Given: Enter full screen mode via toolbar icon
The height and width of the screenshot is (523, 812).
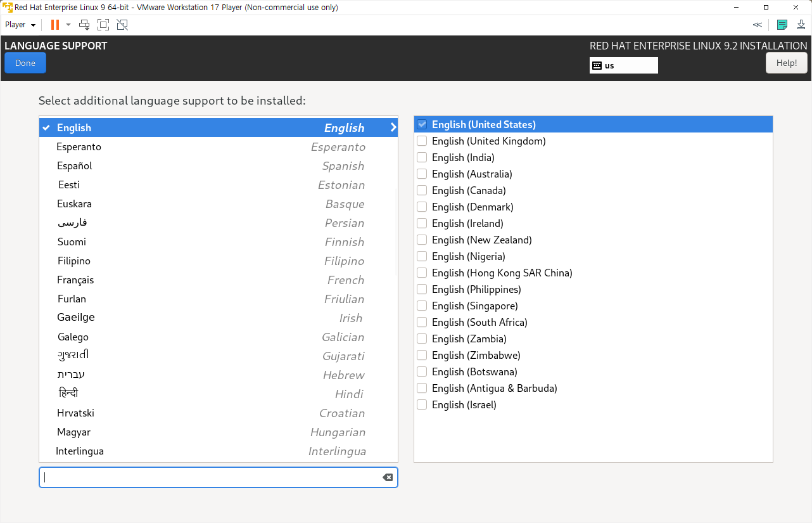Looking at the screenshot, I should point(103,25).
